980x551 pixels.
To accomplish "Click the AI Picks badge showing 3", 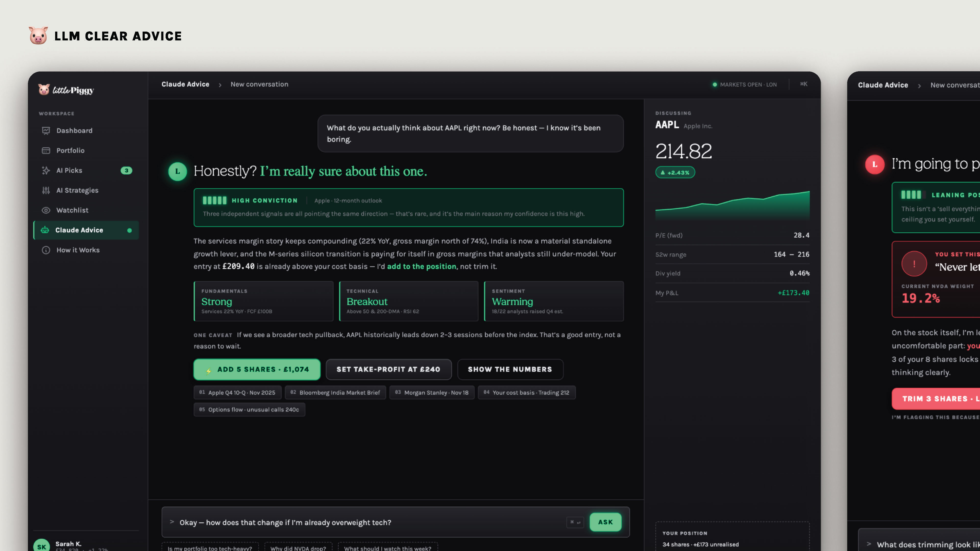I will click(126, 170).
